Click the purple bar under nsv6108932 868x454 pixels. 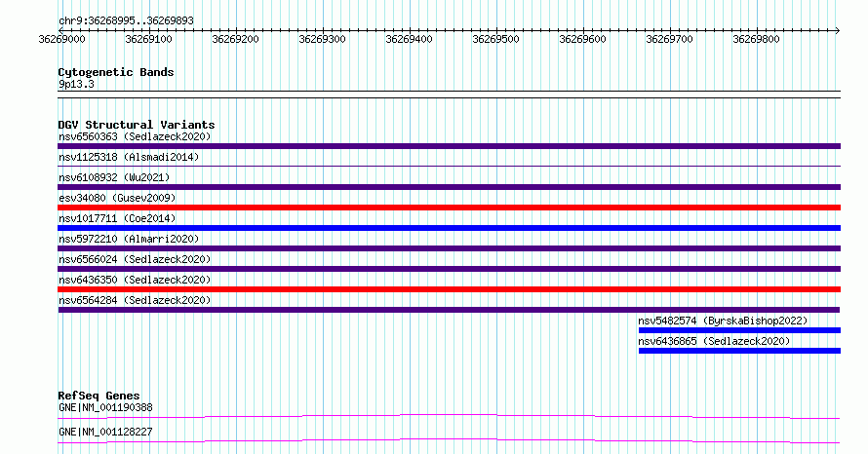tap(449, 187)
